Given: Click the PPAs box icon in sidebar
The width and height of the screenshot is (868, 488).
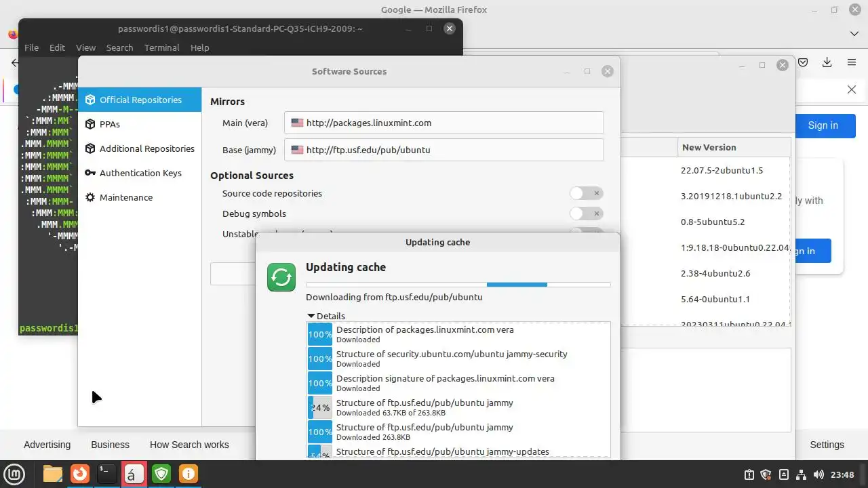Looking at the screenshot, I should point(90,124).
